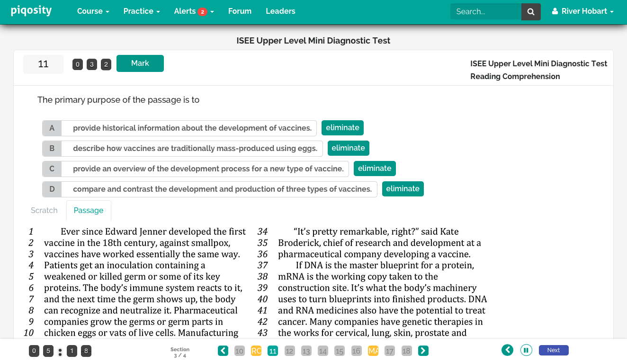The height and width of the screenshot is (364, 627).
Task: Pause the test timer
Action: pos(526,350)
